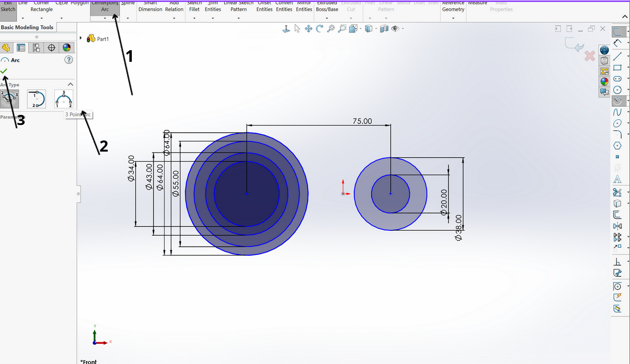Click Extruded Boss/Base feature
The height and width of the screenshot is (364, 630).
coord(327,6)
